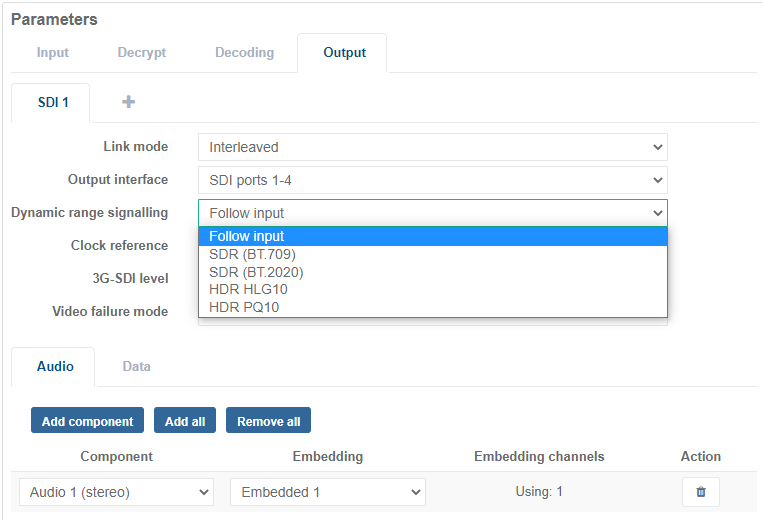
Task: Select the SDI 1 tab
Action: point(50,102)
